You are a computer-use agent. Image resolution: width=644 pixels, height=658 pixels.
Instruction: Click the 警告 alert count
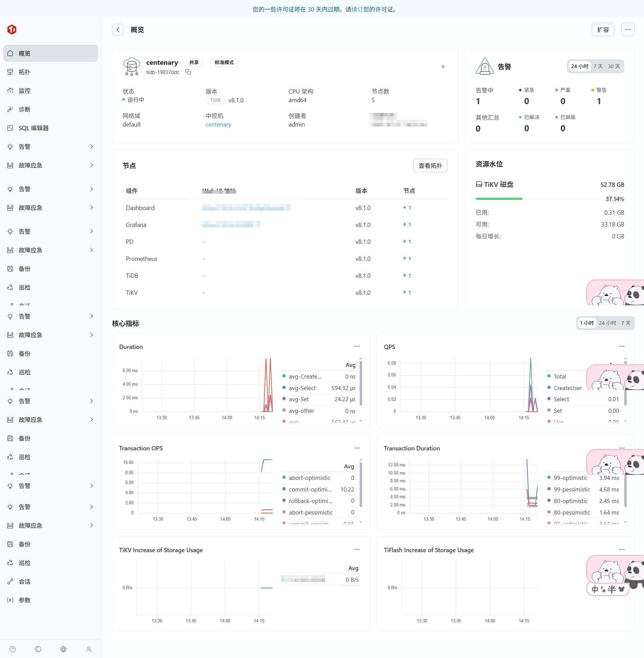(599, 101)
